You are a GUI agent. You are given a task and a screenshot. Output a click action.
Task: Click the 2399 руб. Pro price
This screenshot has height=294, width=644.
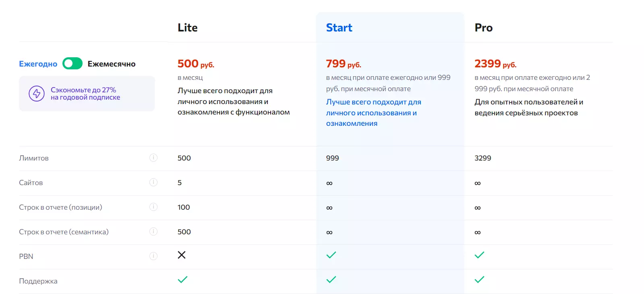click(x=495, y=64)
